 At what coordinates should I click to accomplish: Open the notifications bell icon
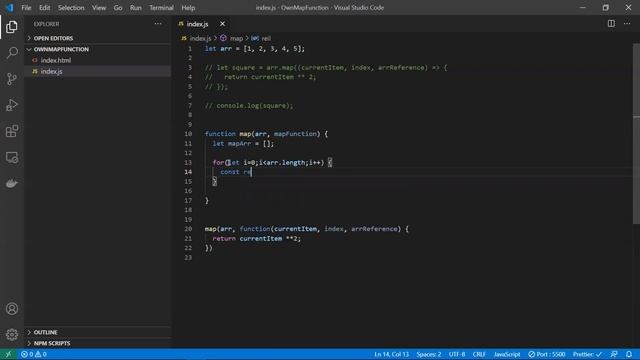coord(629,354)
